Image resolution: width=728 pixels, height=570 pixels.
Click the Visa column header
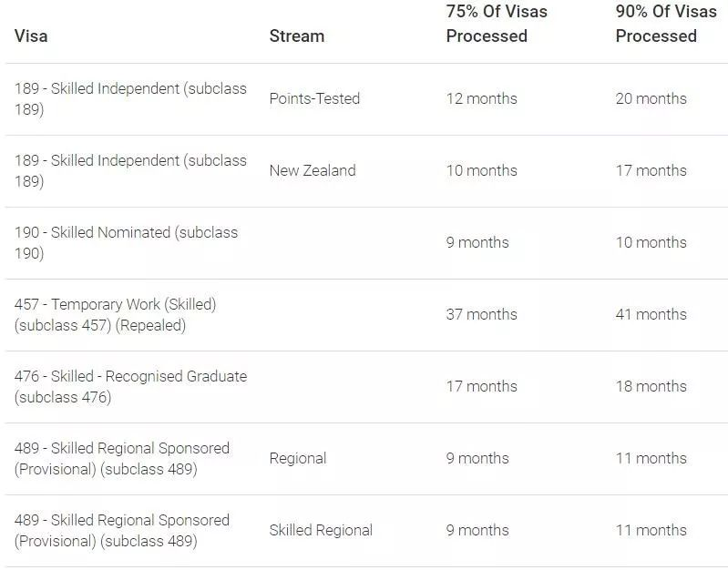pyautogui.click(x=31, y=36)
